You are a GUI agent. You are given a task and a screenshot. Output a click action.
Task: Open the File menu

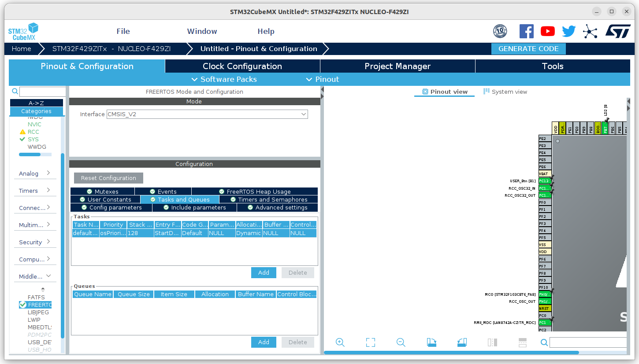click(x=123, y=31)
